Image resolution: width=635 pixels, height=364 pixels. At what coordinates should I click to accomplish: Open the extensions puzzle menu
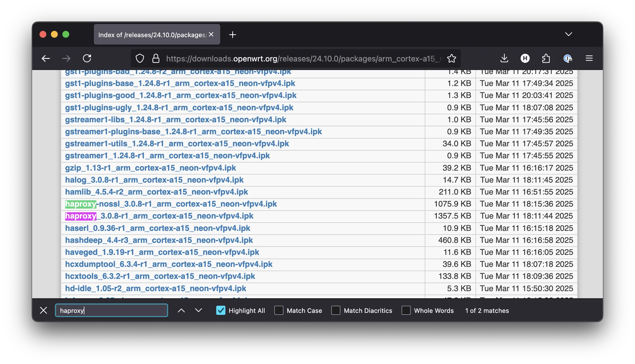(546, 59)
